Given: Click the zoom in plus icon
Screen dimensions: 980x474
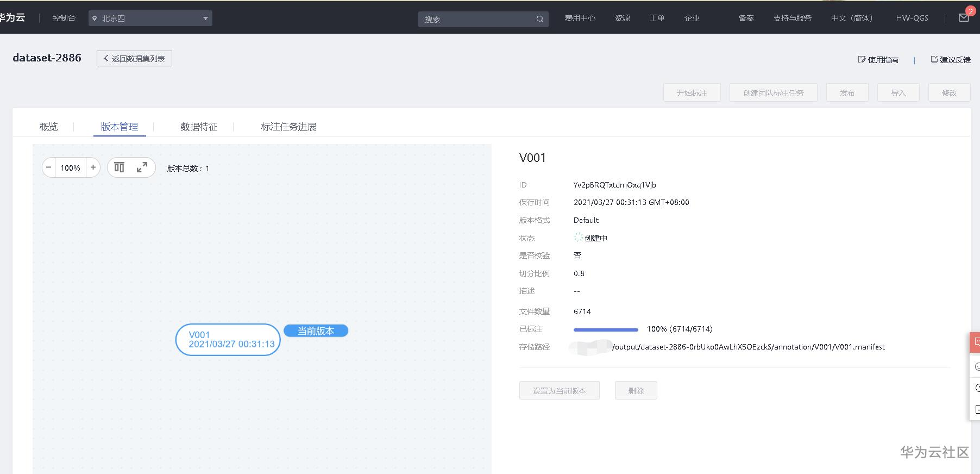Looking at the screenshot, I should point(93,167).
